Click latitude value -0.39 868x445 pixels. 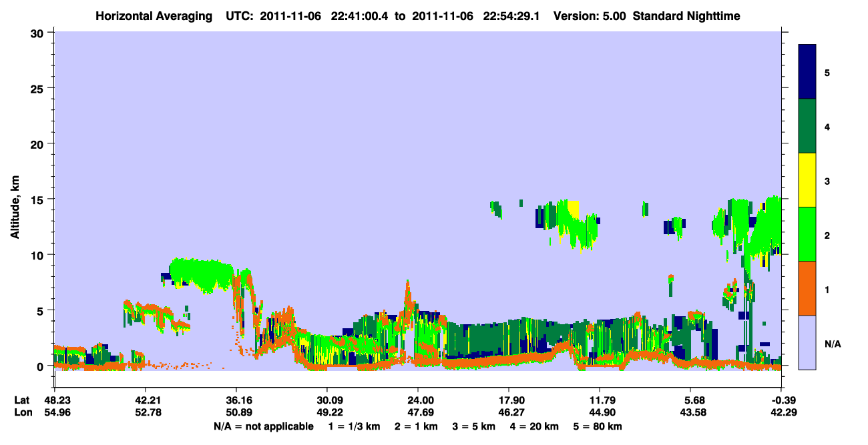pos(783,400)
